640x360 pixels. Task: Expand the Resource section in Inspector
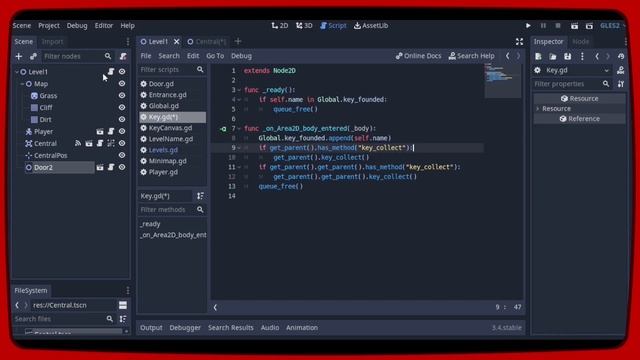click(x=538, y=109)
